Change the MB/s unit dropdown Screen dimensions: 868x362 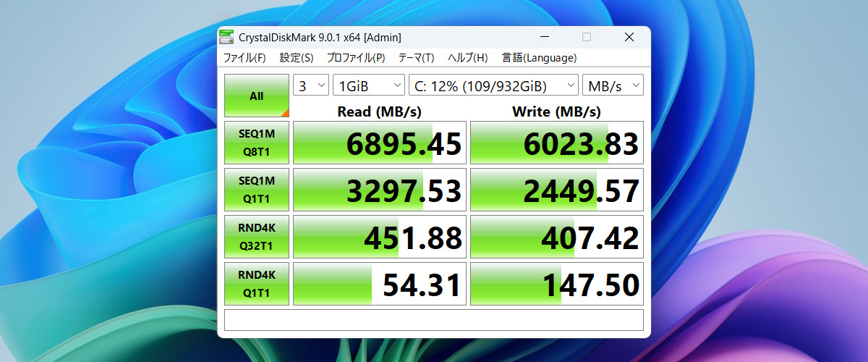pos(613,85)
